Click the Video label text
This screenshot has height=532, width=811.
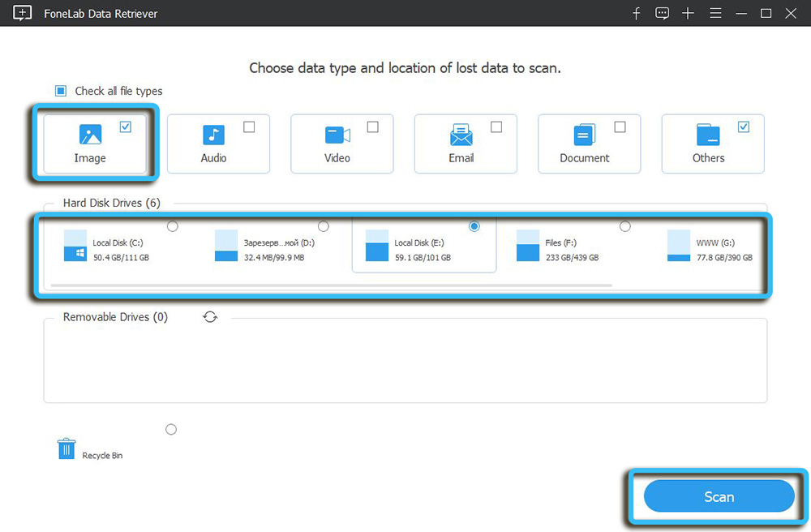[x=337, y=158]
